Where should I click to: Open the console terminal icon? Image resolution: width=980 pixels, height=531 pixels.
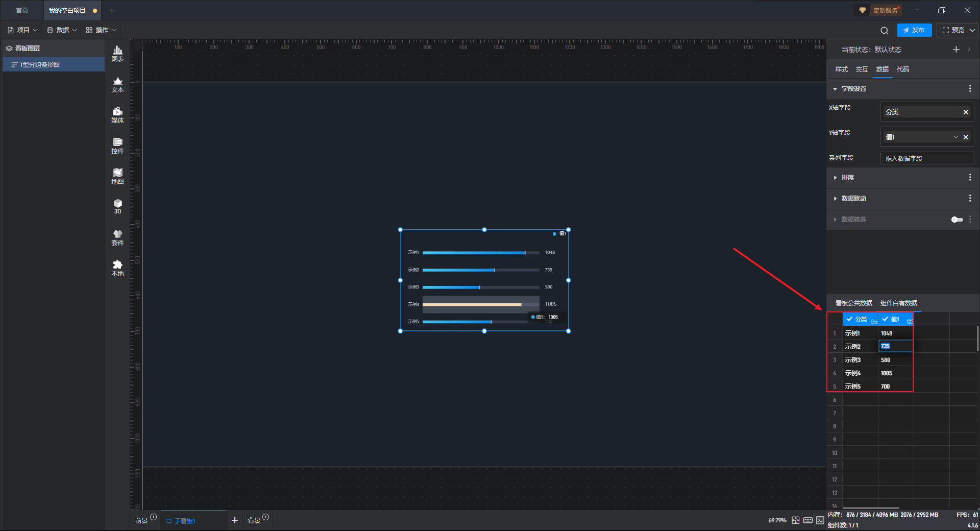(x=820, y=520)
